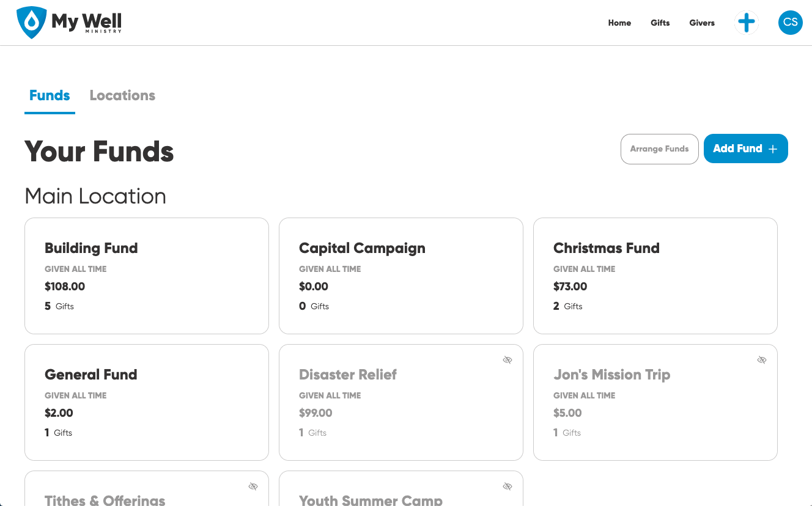Open the Disaster Relief fund title
Image resolution: width=812 pixels, height=506 pixels.
[348, 375]
